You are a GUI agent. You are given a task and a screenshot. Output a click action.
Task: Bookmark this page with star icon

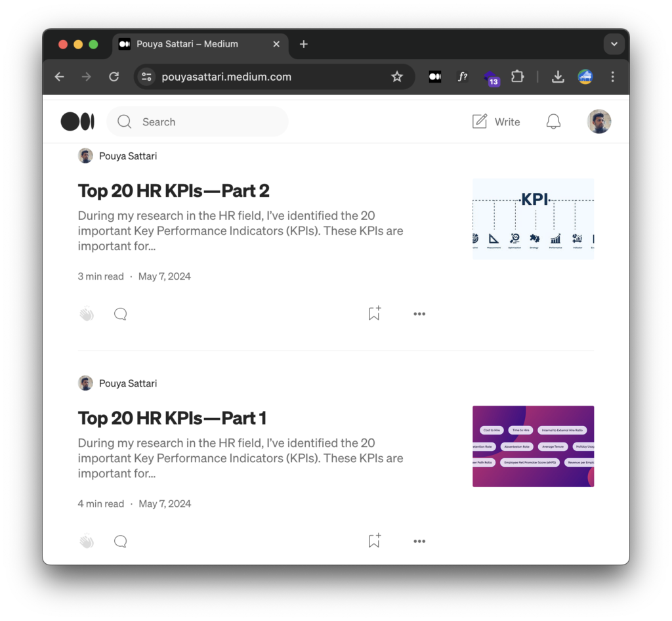pyautogui.click(x=397, y=77)
